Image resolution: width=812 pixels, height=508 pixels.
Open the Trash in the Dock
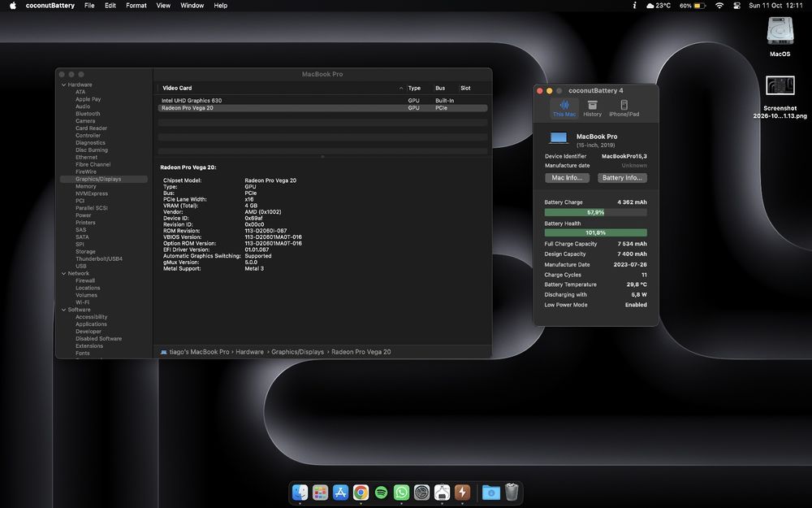[x=512, y=492]
